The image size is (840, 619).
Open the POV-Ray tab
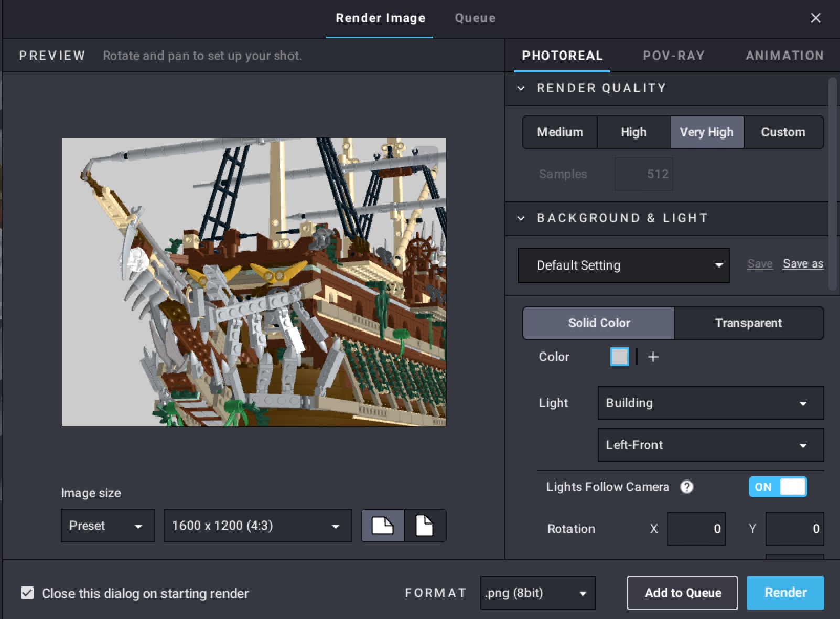click(x=673, y=56)
